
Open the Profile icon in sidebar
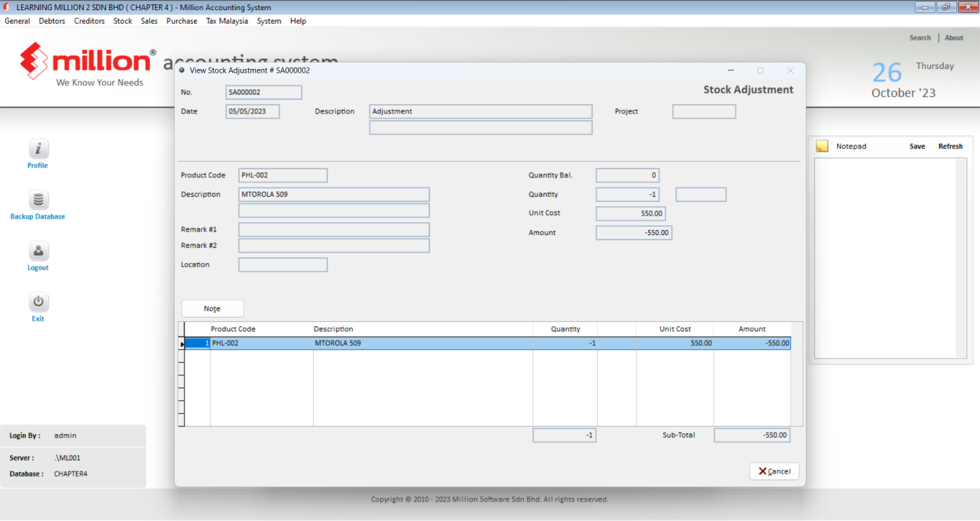[x=38, y=149]
